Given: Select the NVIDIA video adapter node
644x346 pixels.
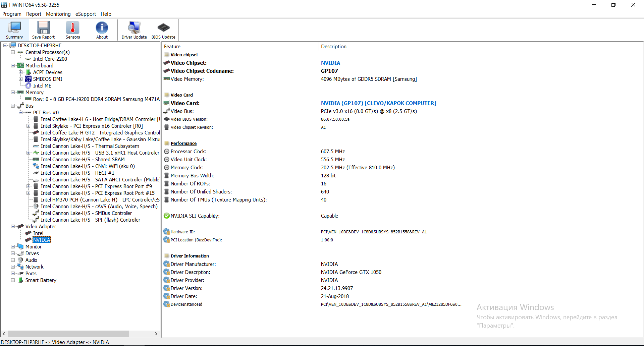Looking at the screenshot, I should (x=42, y=240).
